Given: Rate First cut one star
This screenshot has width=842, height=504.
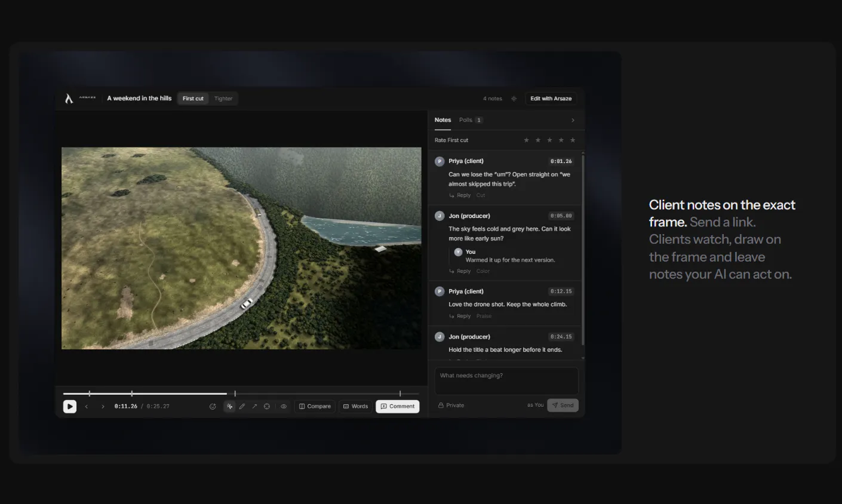Looking at the screenshot, I should (x=526, y=140).
